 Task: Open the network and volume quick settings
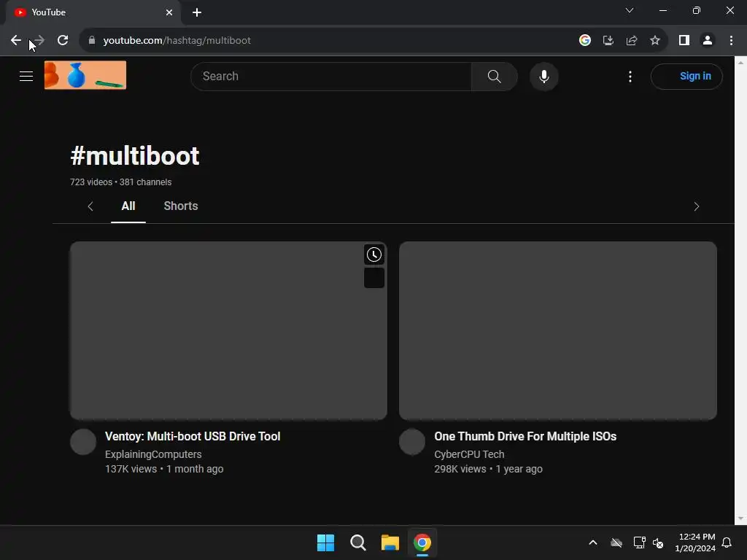649,542
